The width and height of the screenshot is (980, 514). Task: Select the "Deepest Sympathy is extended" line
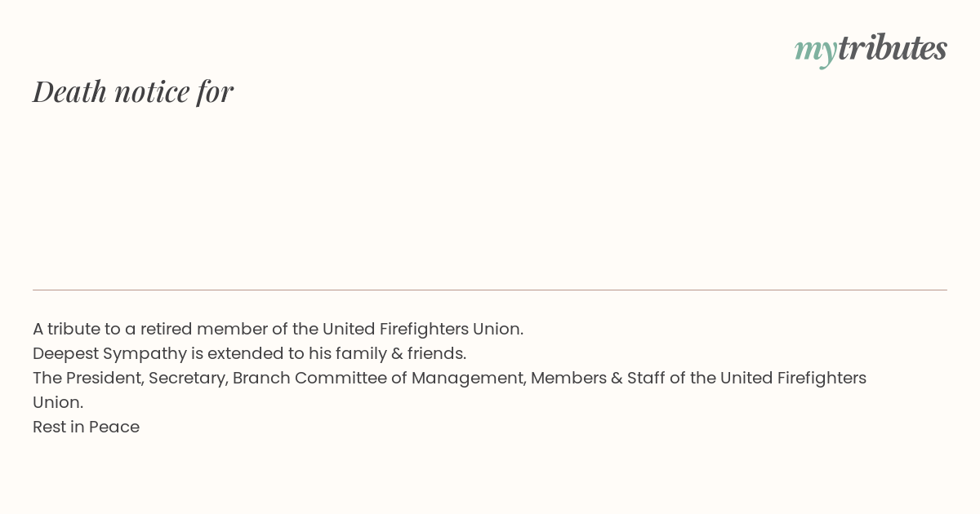click(249, 353)
